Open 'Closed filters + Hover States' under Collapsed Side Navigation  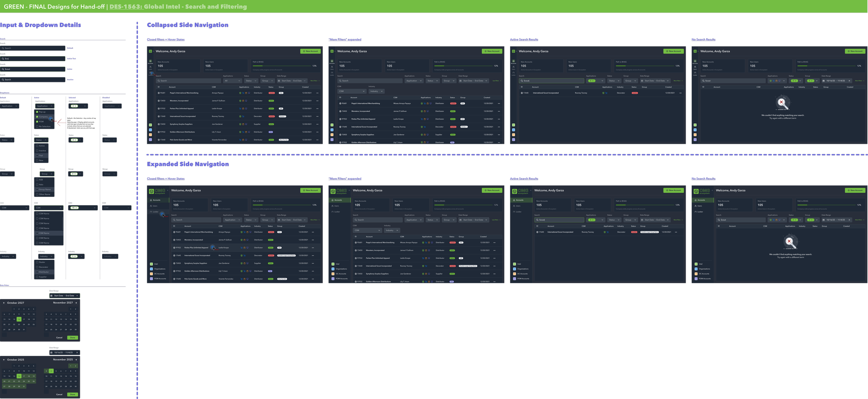click(166, 40)
